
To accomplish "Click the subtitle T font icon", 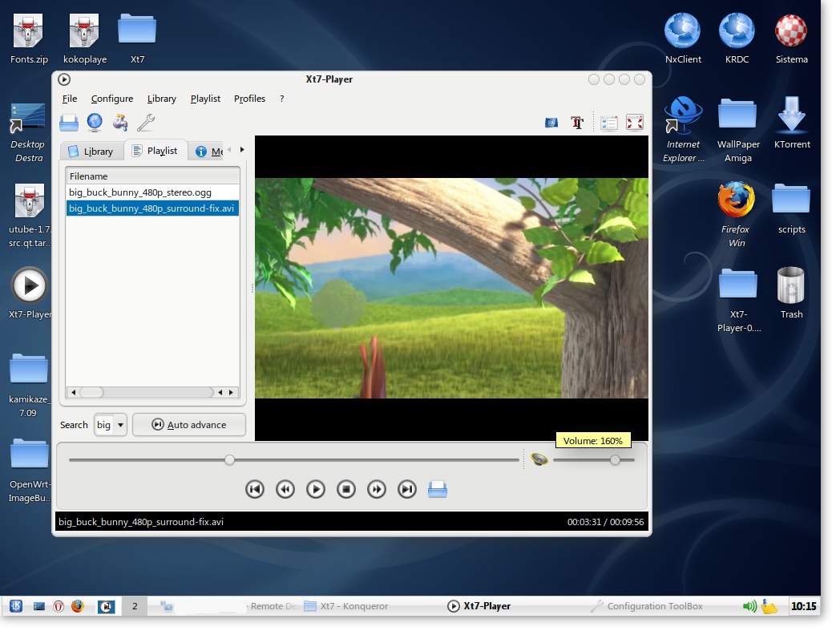I will tap(577, 123).
